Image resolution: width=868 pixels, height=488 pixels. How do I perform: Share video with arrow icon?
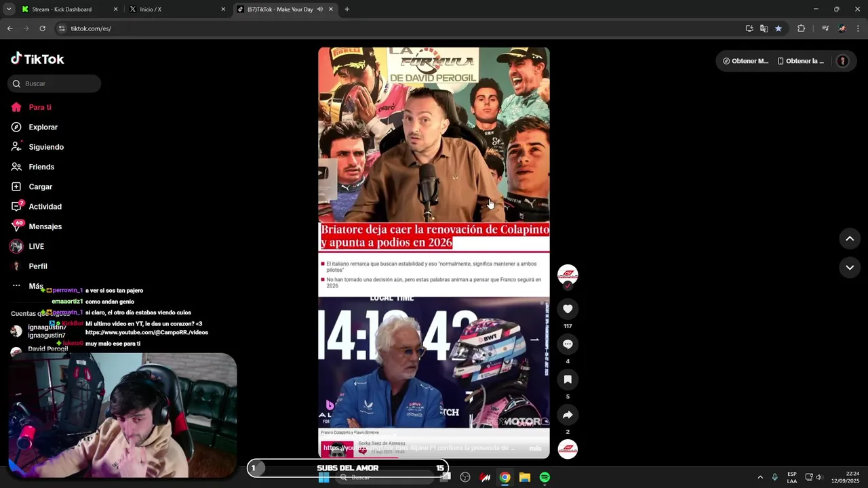[568, 415]
